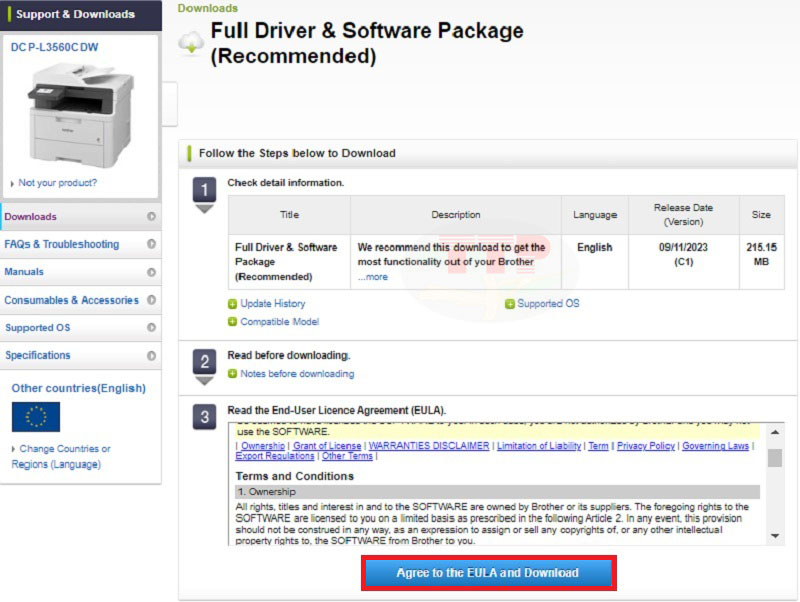Open the Manuals sidebar menu item

tap(24, 272)
